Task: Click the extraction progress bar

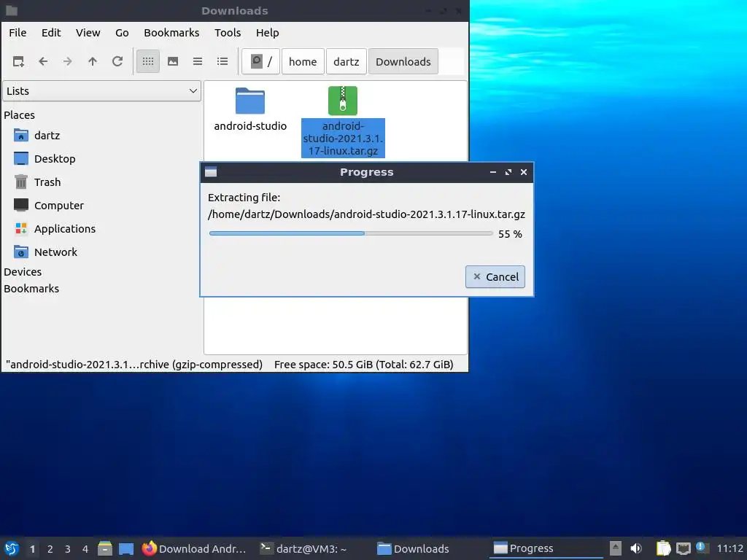Action: (x=351, y=233)
